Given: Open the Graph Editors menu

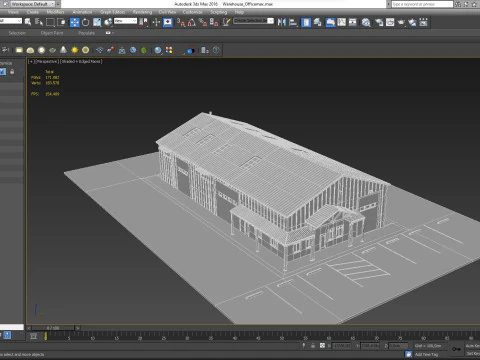Looking at the screenshot, I should [112, 12].
